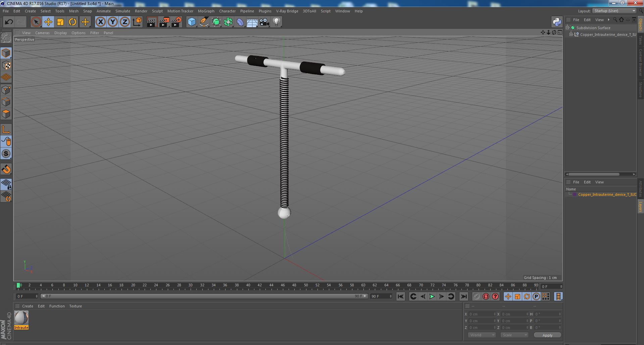Enable Edges mode

[x=6, y=102]
